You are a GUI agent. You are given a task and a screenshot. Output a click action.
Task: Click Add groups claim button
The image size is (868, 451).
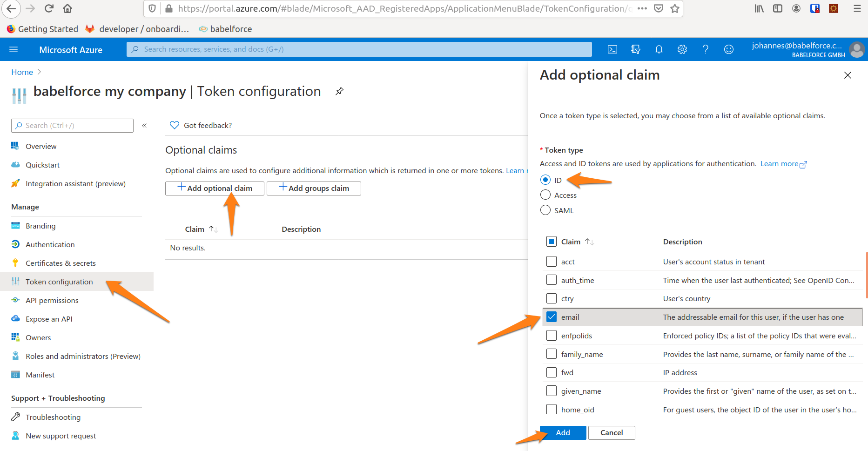point(314,188)
